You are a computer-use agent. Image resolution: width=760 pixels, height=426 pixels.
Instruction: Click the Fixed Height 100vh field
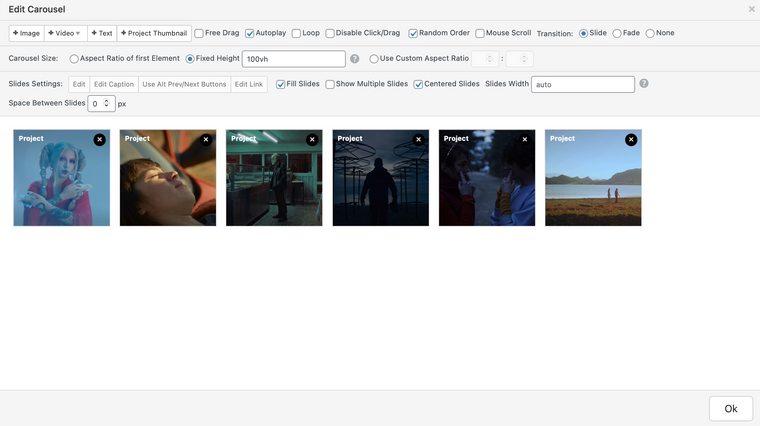tap(294, 59)
